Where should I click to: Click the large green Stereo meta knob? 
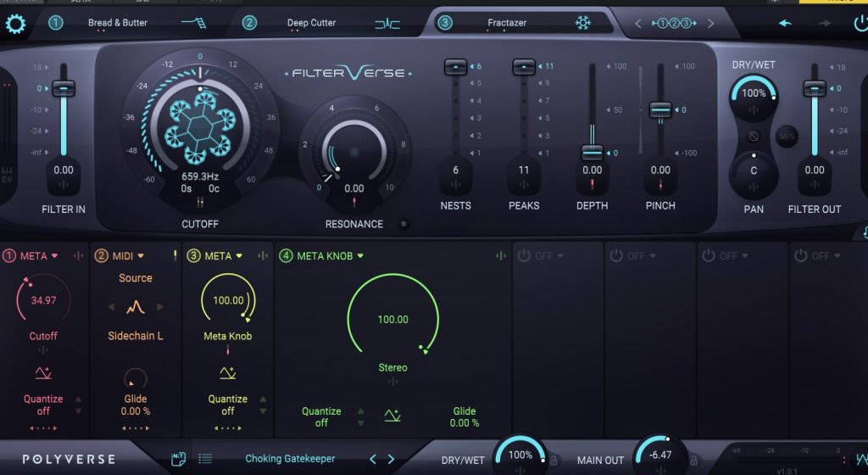pos(392,320)
